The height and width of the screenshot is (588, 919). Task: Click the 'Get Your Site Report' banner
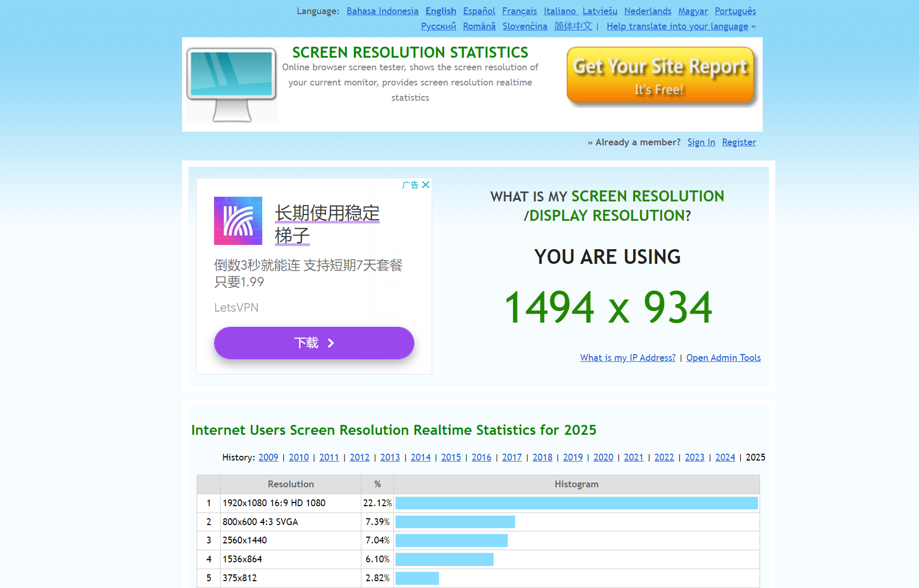pos(660,75)
